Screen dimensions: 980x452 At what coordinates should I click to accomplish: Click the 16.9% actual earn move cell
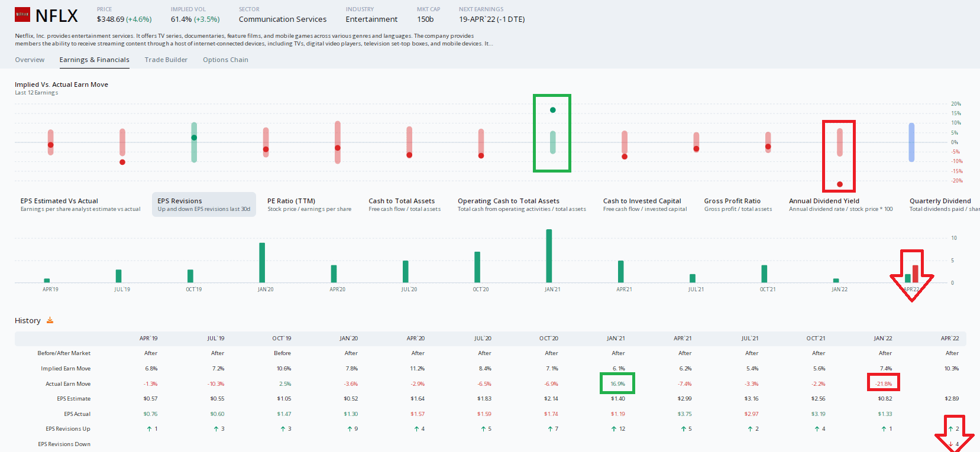617,383
